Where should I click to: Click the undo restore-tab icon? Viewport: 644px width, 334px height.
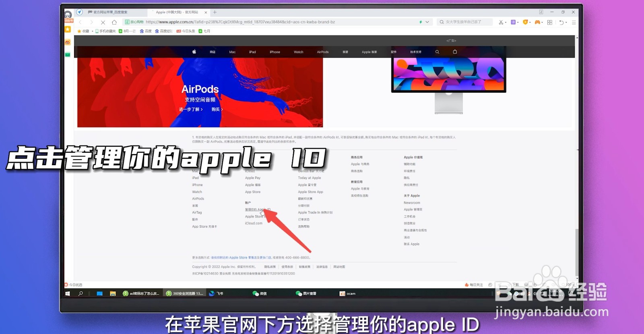(x=562, y=22)
